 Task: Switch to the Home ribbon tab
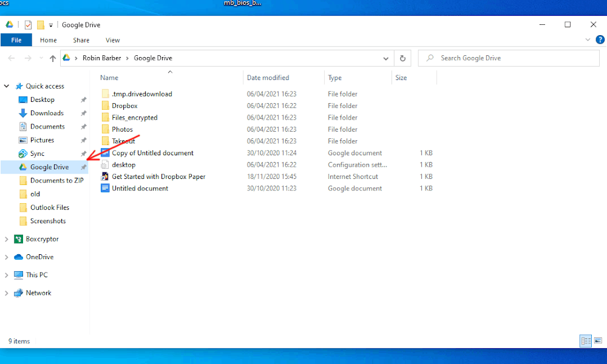point(49,40)
